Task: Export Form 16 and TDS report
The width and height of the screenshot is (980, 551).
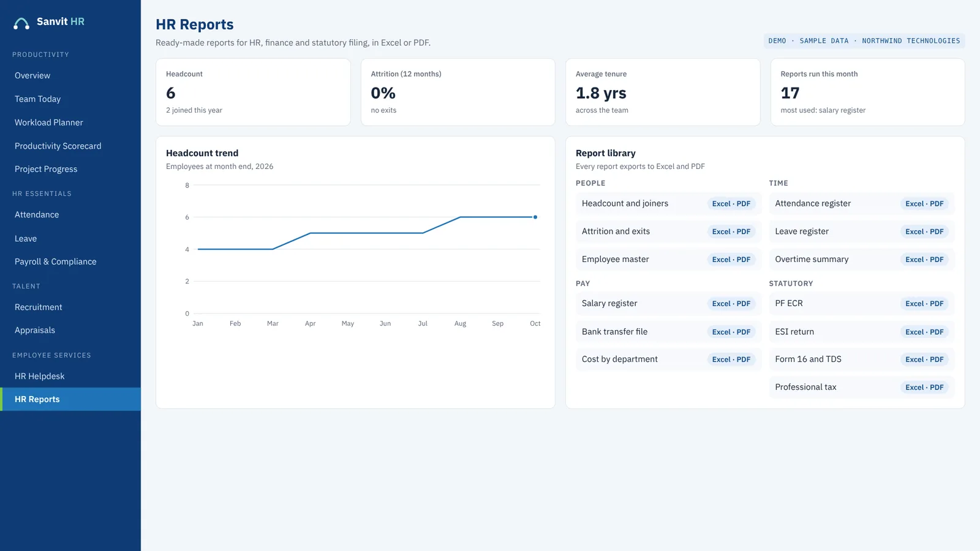Action: [x=924, y=359]
